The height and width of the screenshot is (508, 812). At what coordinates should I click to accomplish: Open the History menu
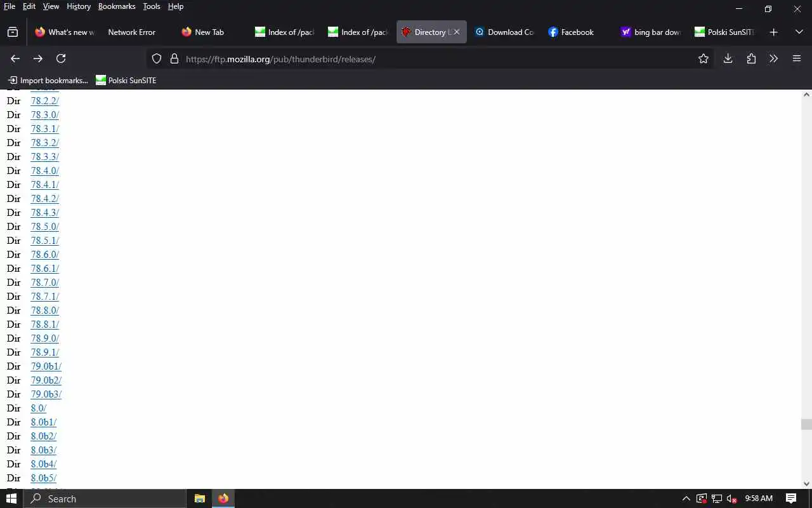pos(79,6)
